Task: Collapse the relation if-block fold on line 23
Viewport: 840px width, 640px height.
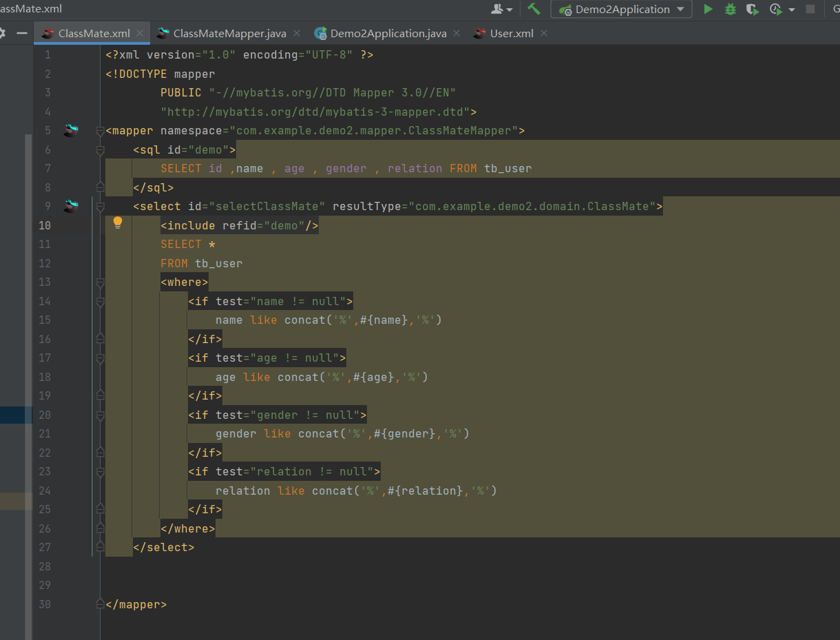Action: coord(101,471)
